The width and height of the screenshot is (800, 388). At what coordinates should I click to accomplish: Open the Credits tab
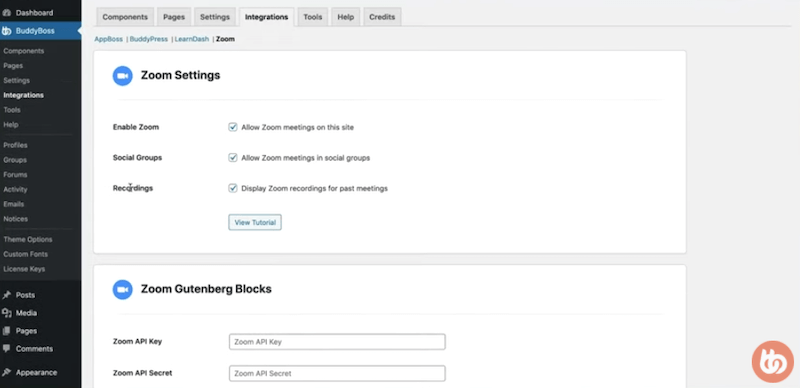coord(382,17)
